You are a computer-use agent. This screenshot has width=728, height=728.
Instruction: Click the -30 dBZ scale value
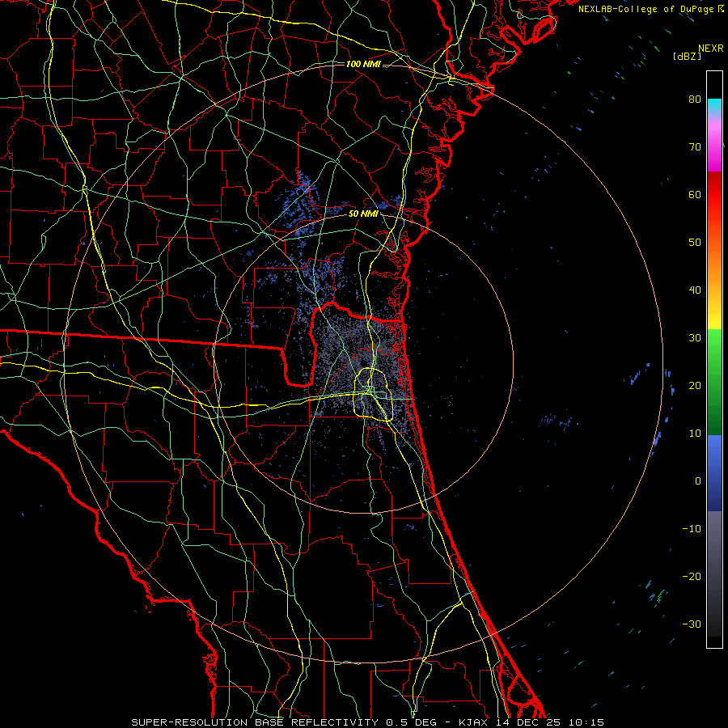tap(692, 624)
